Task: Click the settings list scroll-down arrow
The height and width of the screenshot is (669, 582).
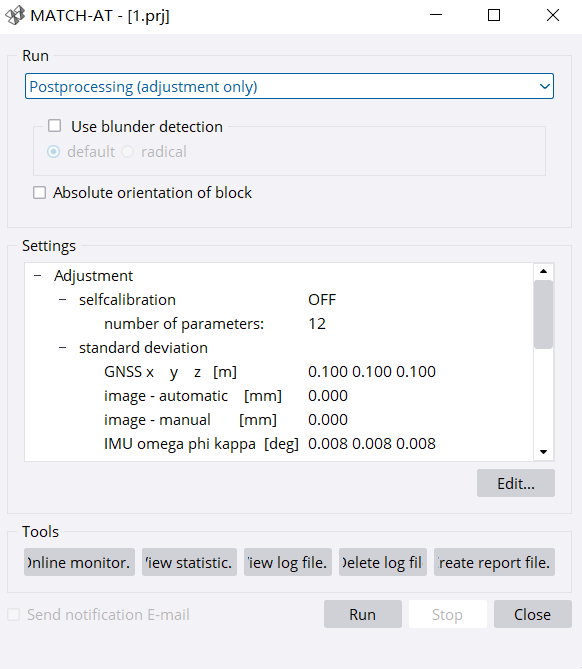Action: (544, 452)
